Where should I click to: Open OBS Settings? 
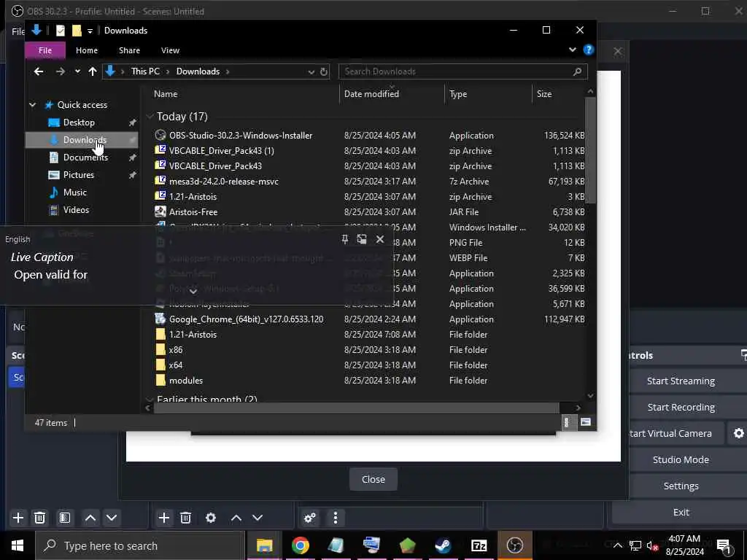681,486
